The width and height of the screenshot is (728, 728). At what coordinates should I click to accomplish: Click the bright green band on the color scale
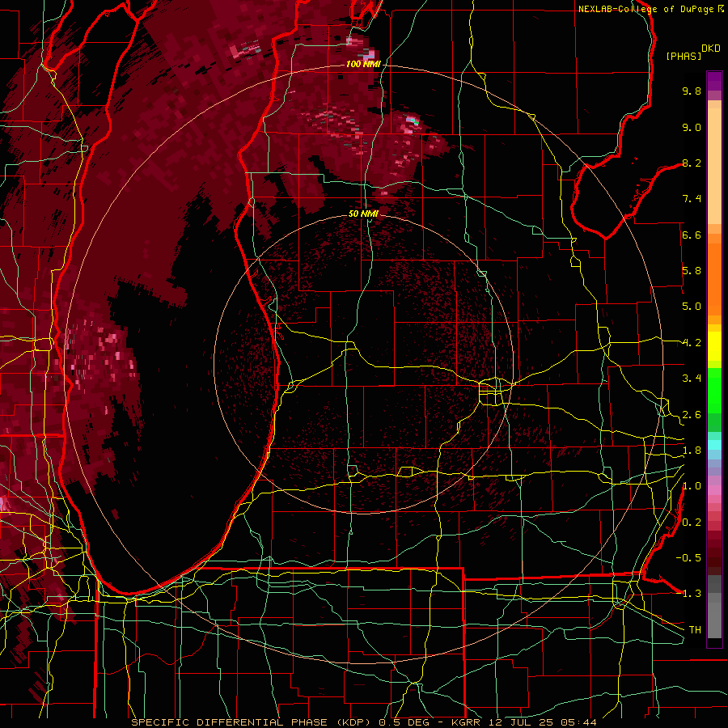coord(714,390)
